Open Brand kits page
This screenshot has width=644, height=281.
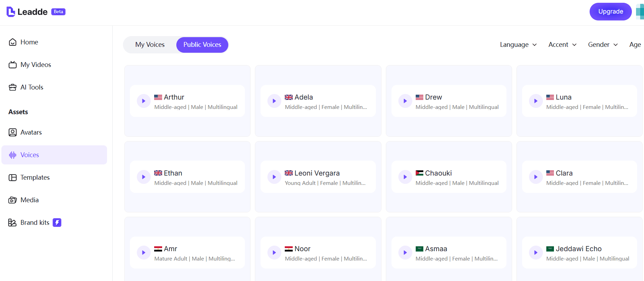coord(35,222)
